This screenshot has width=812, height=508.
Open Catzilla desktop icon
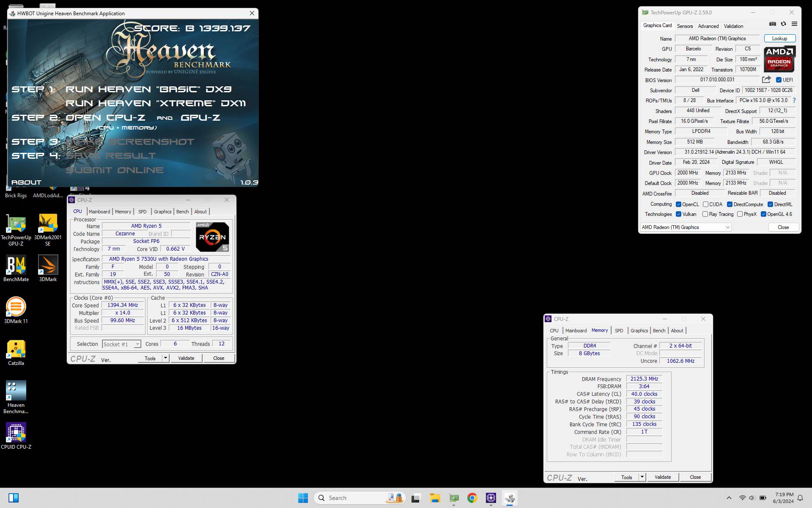coord(16,353)
